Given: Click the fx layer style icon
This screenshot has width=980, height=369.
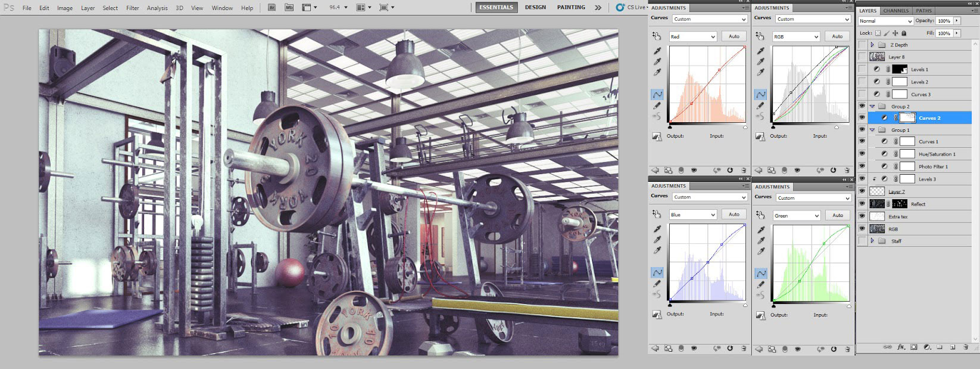Looking at the screenshot, I should click(901, 347).
